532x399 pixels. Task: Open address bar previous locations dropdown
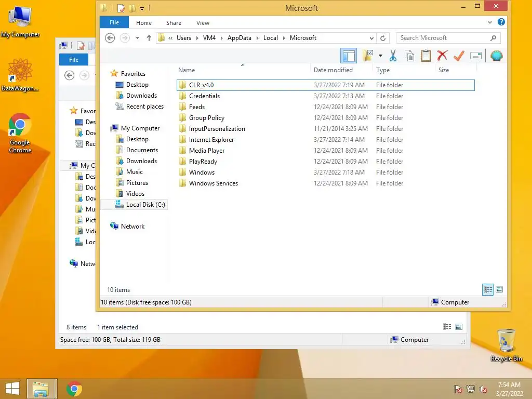[371, 38]
